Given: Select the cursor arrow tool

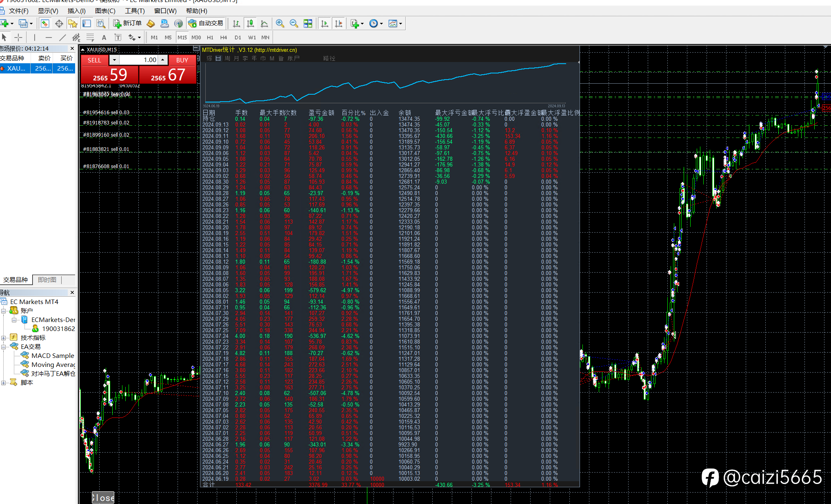Looking at the screenshot, I should pos(4,38).
